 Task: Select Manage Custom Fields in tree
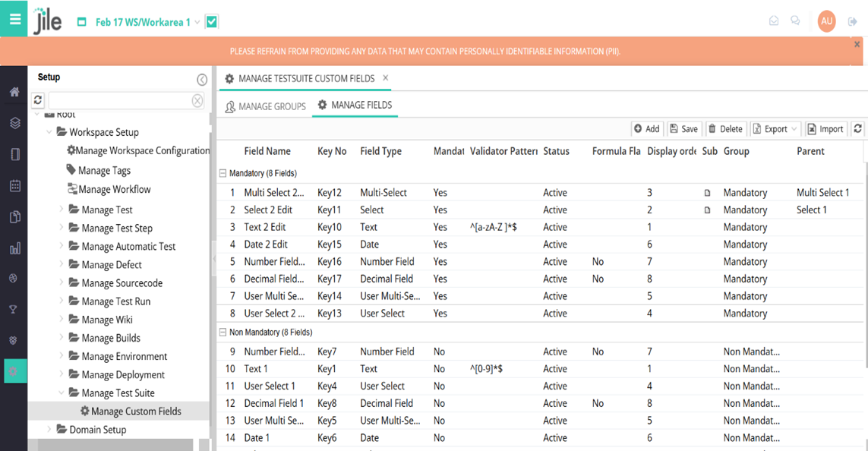click(131, 412)
